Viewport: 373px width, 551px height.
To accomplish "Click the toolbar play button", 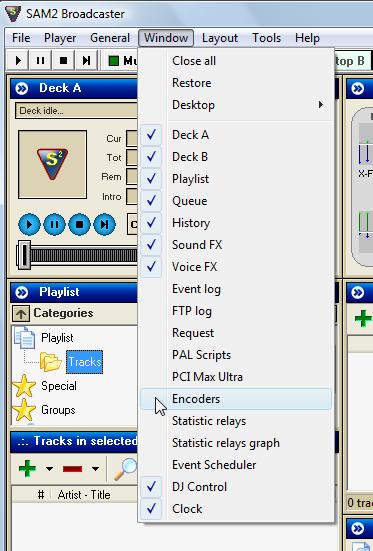I will (x=18, y=61).
